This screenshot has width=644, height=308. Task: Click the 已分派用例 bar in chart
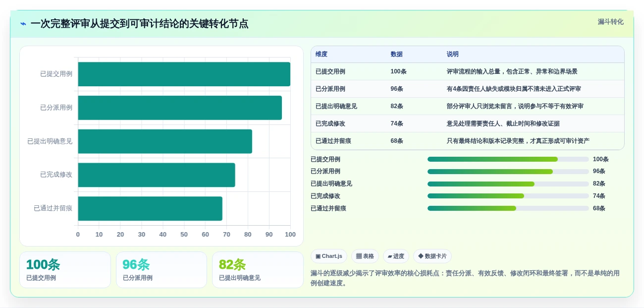[180, 108]
